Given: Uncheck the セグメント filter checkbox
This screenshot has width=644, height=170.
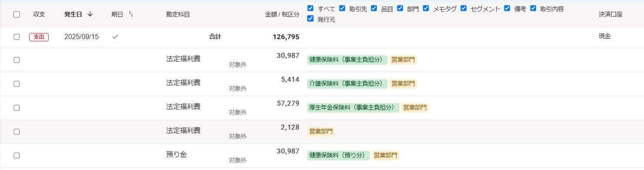Looking at the screenshot, I should pyautogui.click(x=464, y=8).
